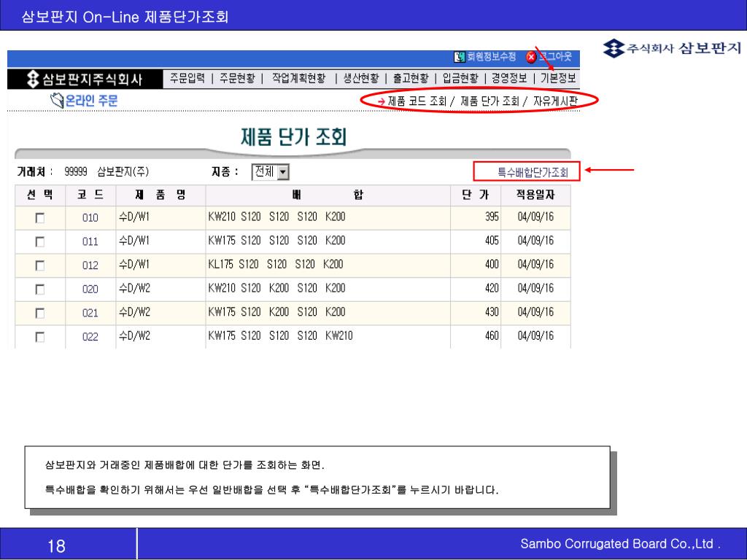Click the 삼보판지주식회사 logo
The width and height of the screenshot is (747, 560).
pos(85,79)
